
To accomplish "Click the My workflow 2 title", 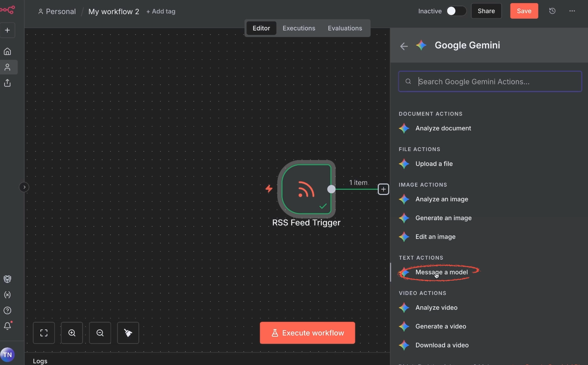I will click(x=114, y=12).
